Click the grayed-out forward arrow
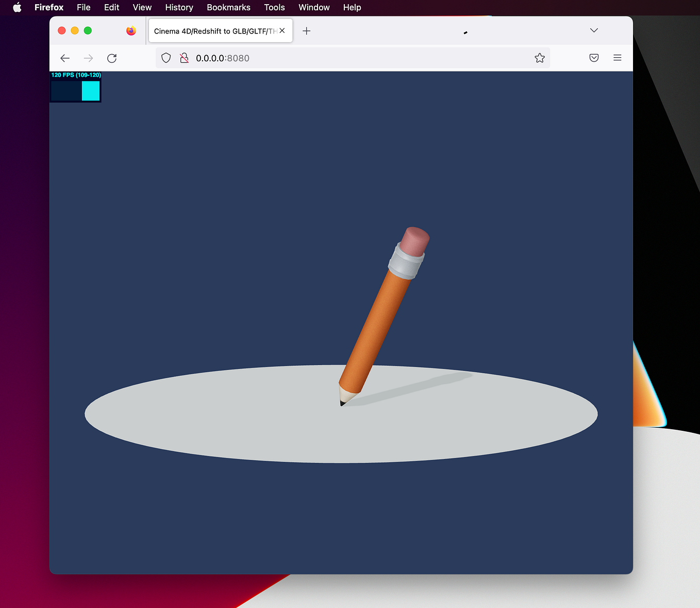The width and height of the screenshot is (700, 608). click(x=88, y=58)
